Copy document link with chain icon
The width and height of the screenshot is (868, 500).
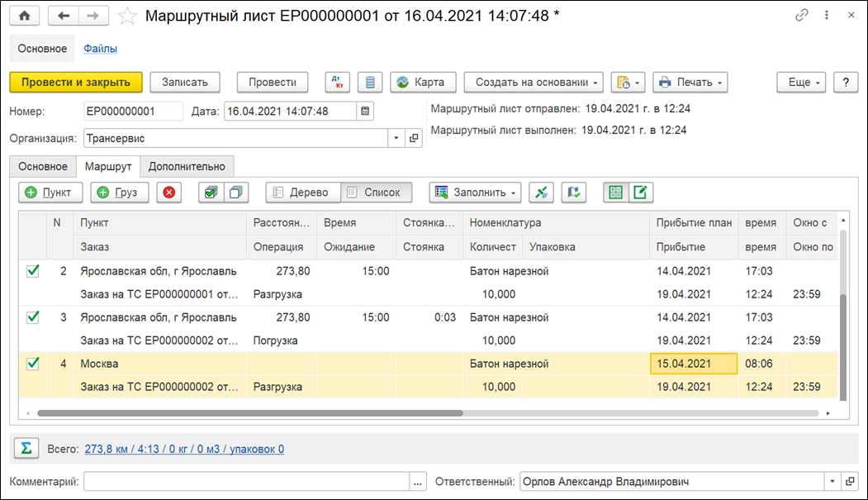pyautogui.click(x=801, y=16)
